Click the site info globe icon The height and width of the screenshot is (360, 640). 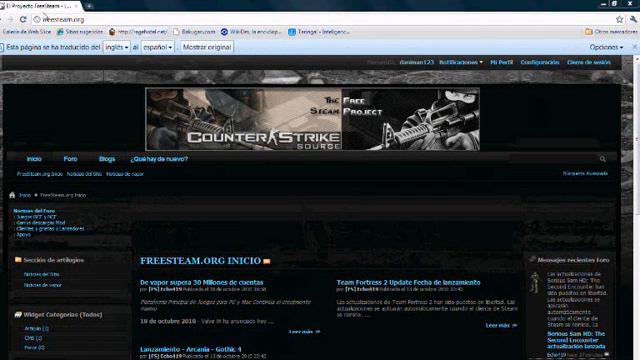(x=37, y=19)
